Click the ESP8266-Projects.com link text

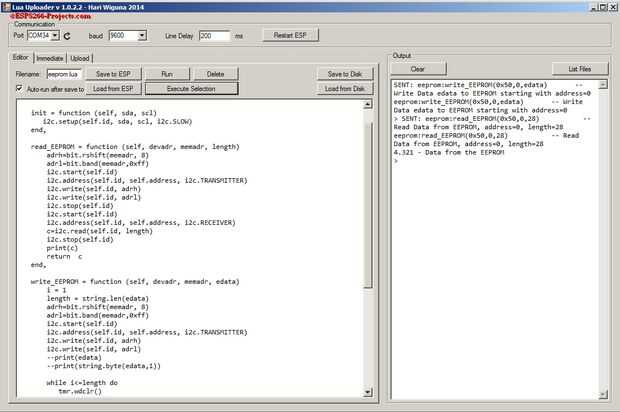(x=51, y=16)
